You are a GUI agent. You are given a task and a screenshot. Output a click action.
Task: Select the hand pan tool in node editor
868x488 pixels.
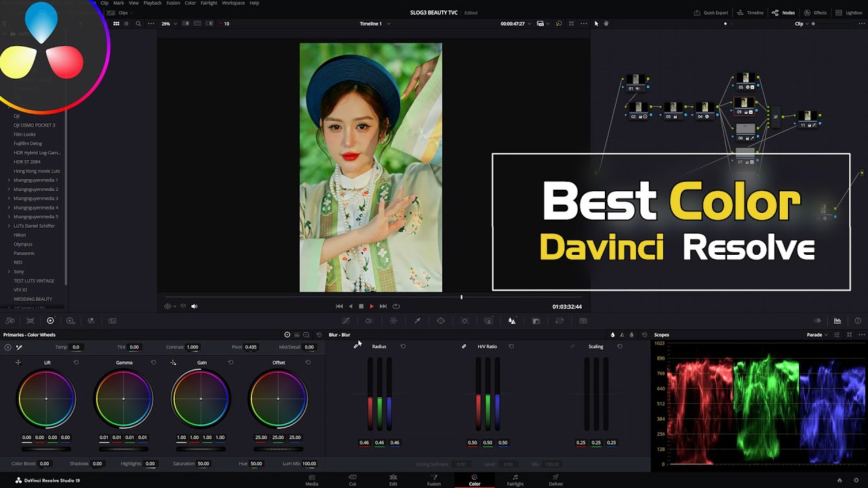tap(606, 24)
